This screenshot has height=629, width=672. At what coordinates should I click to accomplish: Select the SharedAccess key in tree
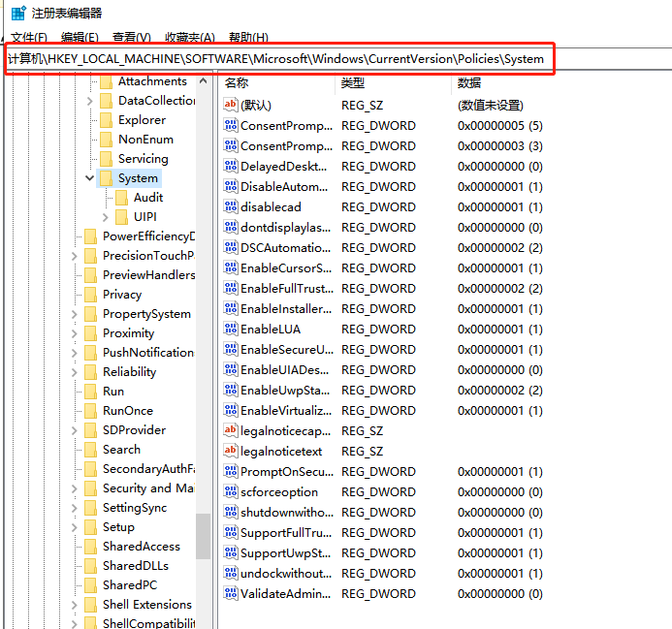pos(142,547)
